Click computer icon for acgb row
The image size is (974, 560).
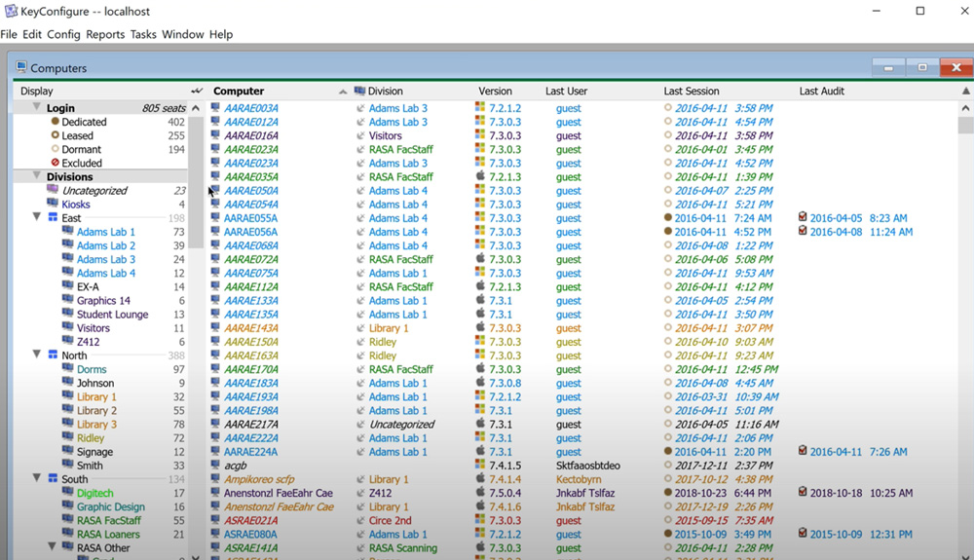[215, 465]
